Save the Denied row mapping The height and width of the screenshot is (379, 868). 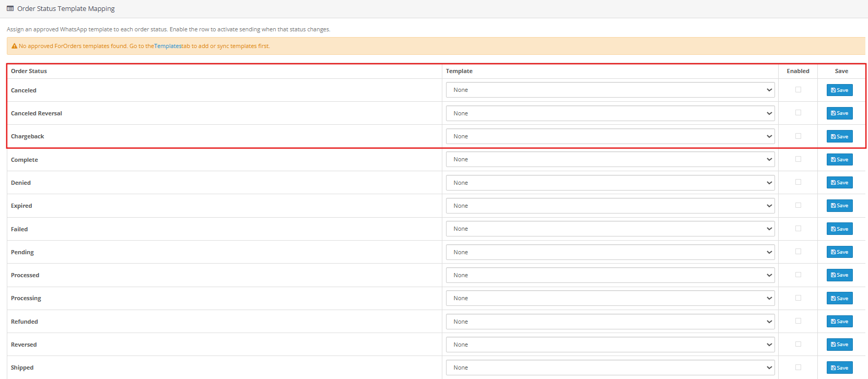pyautogui.click(x=839, y=183)
